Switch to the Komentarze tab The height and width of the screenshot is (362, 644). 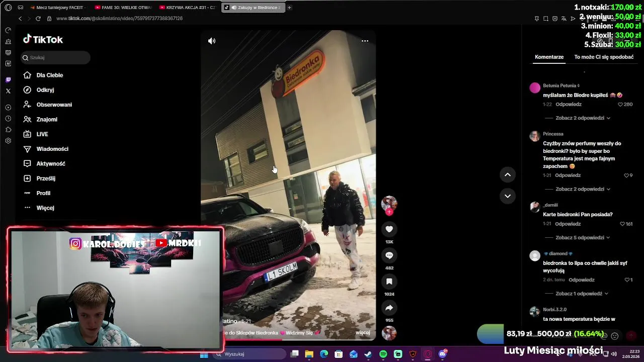(549, 57)
